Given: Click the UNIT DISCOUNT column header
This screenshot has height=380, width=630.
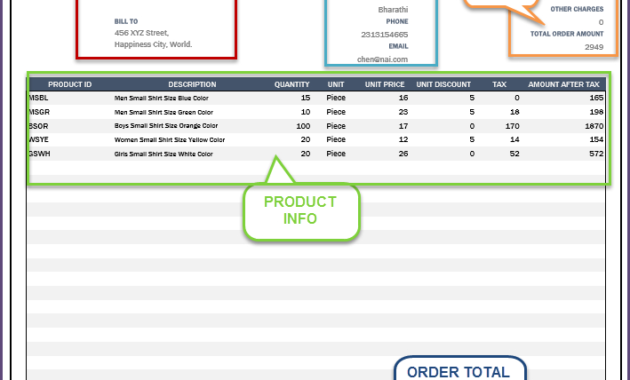Looking at the screenshot, I should click(443, 84).
